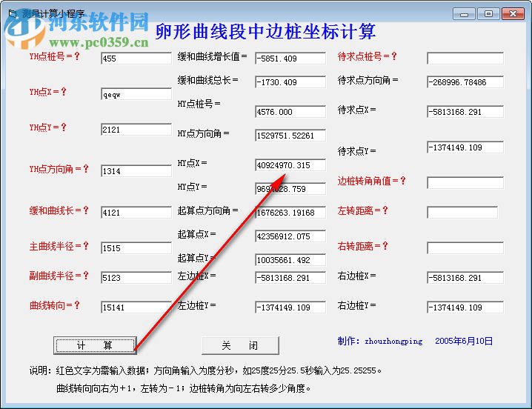Maximize the 测量计算小程序 window
Viewport: 532px width, 409px height.
pyautogui.click(x=488, y=14)
